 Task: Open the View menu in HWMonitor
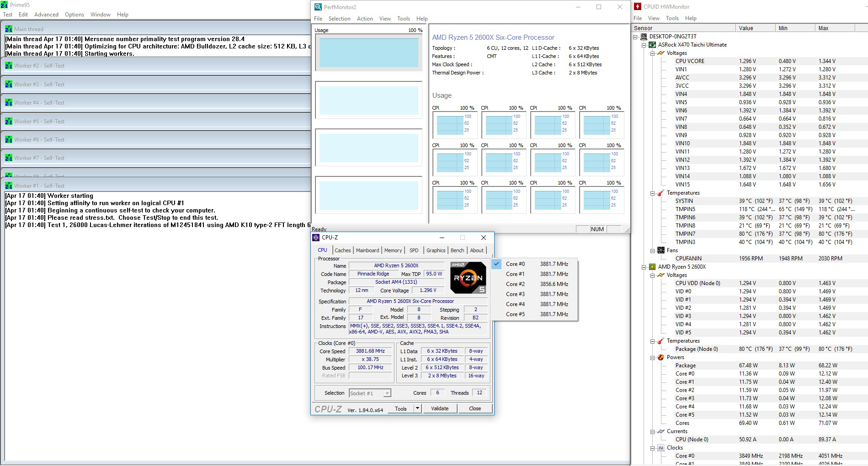[654, 18]
